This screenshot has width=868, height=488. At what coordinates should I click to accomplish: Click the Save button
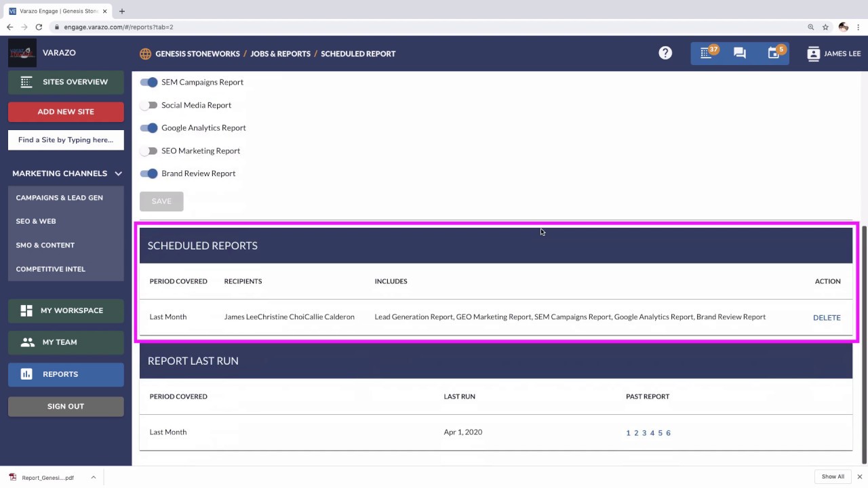[x=161, y=201]
